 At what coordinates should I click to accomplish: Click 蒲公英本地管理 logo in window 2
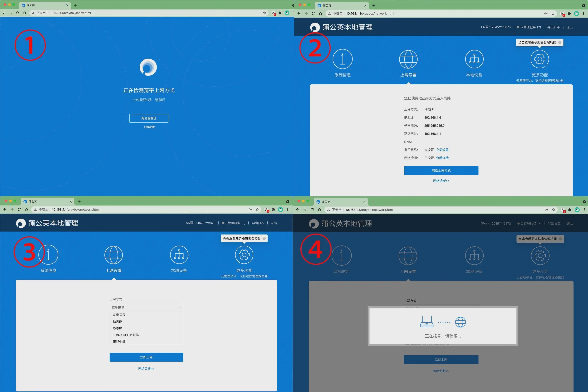click(341, 27)
